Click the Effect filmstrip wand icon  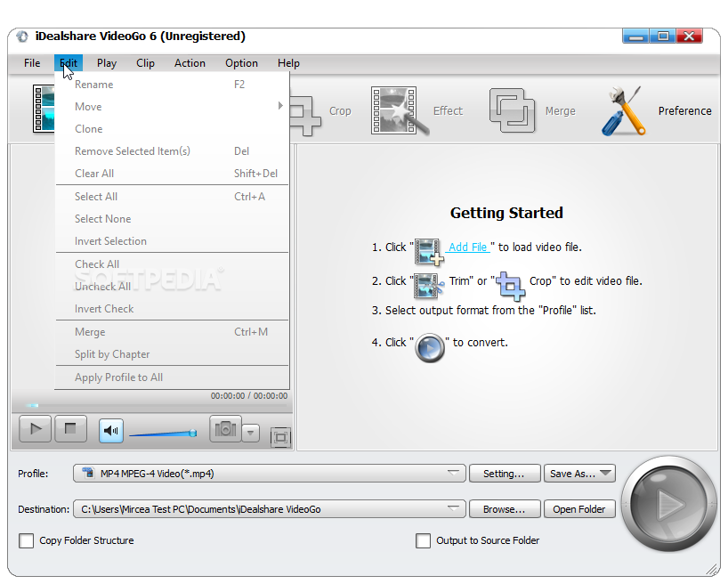399,110
